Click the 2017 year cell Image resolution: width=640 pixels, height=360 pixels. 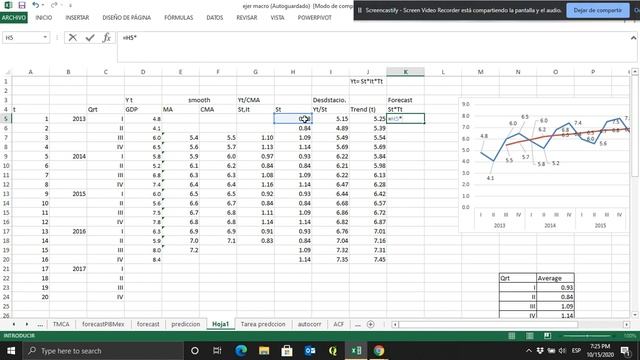(68, 269)
